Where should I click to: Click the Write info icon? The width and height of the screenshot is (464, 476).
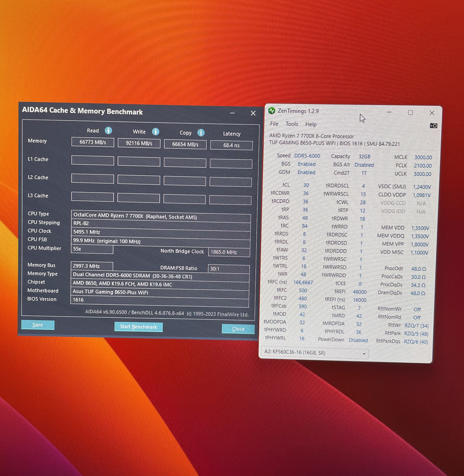coord(155,132)
